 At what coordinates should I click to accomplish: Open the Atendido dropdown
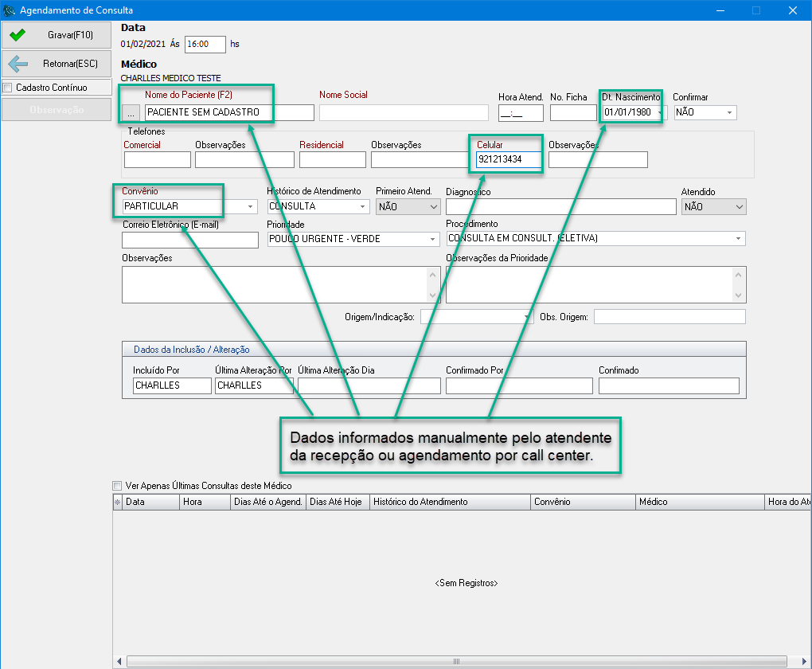(x=740, y=207)
